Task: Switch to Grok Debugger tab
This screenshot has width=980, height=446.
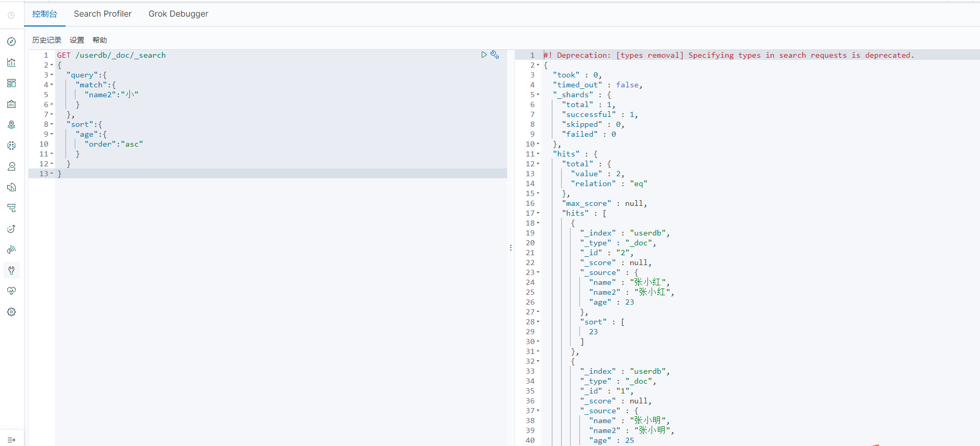Action: (178, 14)
